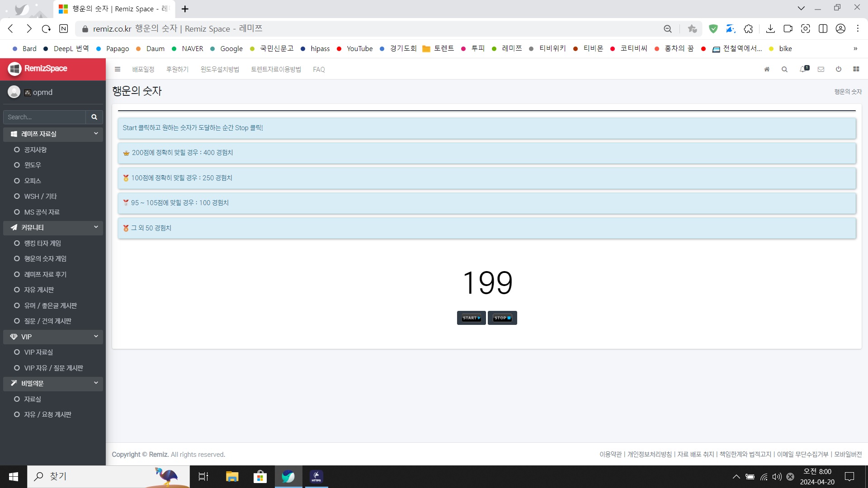Open File Explorer from the taskbar
The image size is (868, 488).
pyautogui.click(x=232, y=476)
